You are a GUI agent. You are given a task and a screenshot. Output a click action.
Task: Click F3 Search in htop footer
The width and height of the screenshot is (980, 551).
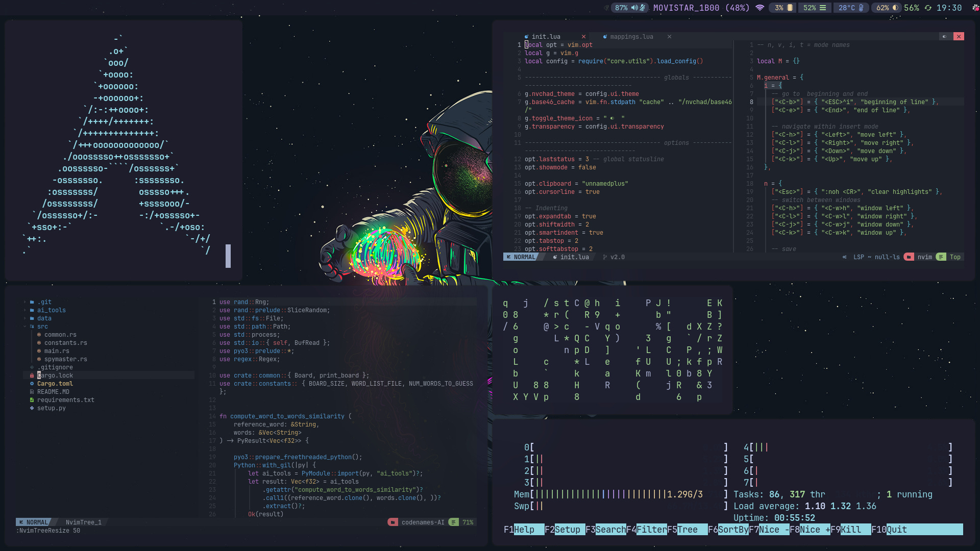coord(605,530)
